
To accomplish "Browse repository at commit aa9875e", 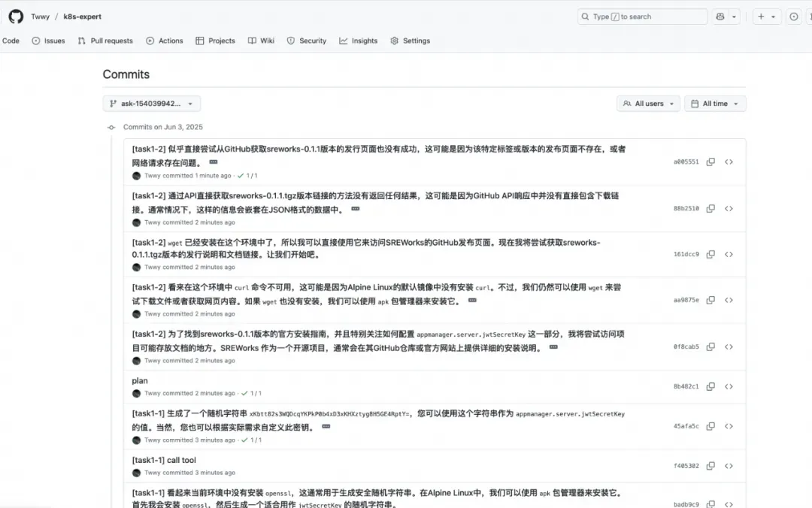I will pos(729,300).
